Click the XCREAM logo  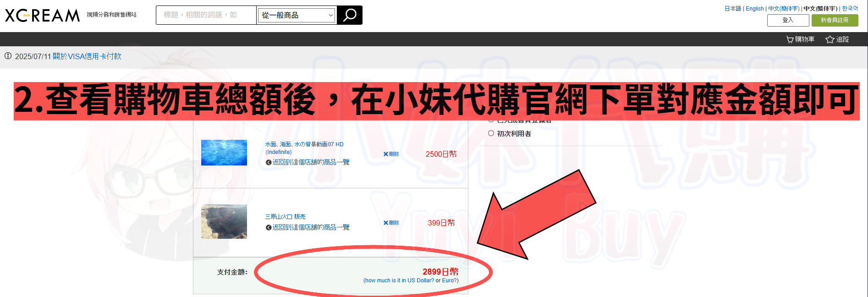tap(43, 16)
